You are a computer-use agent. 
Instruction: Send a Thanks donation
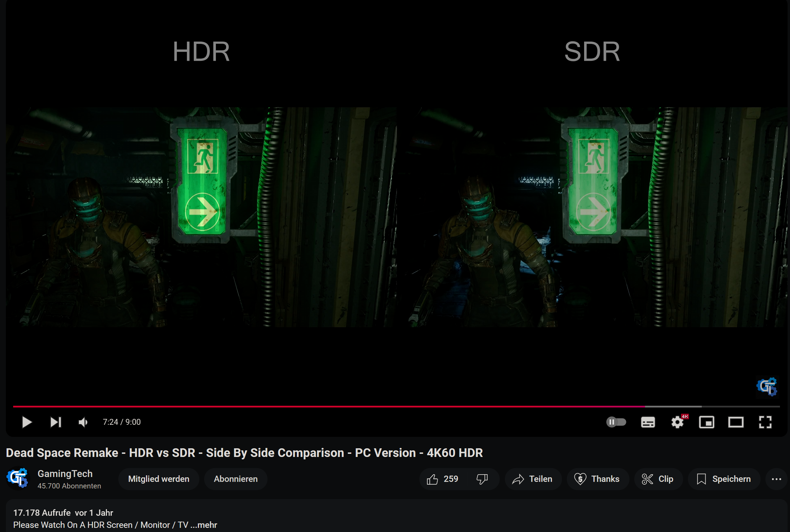[597, 479]
